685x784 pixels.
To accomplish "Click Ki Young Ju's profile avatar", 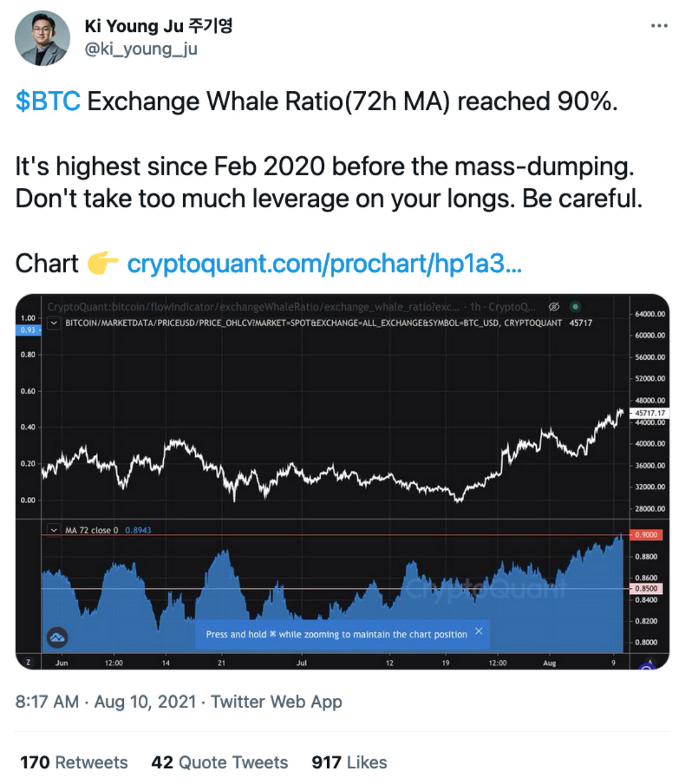I will click(42, 38).
